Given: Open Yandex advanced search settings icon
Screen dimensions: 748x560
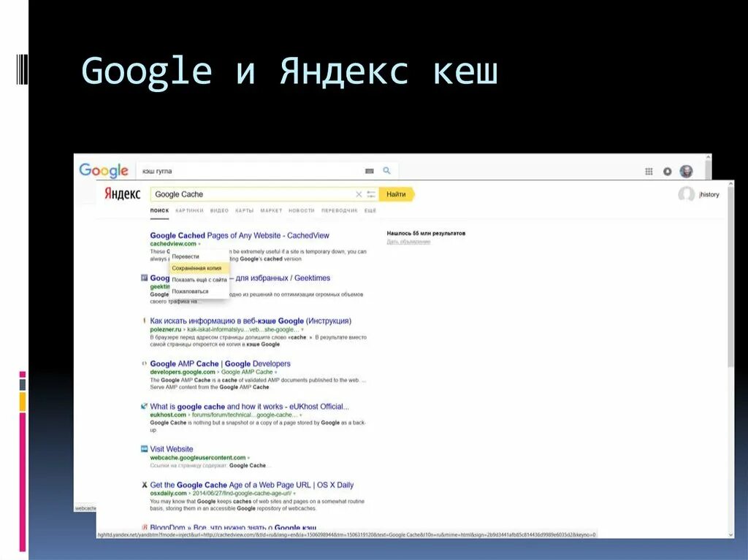Looking at the screenshot, I should coord(371,194).
